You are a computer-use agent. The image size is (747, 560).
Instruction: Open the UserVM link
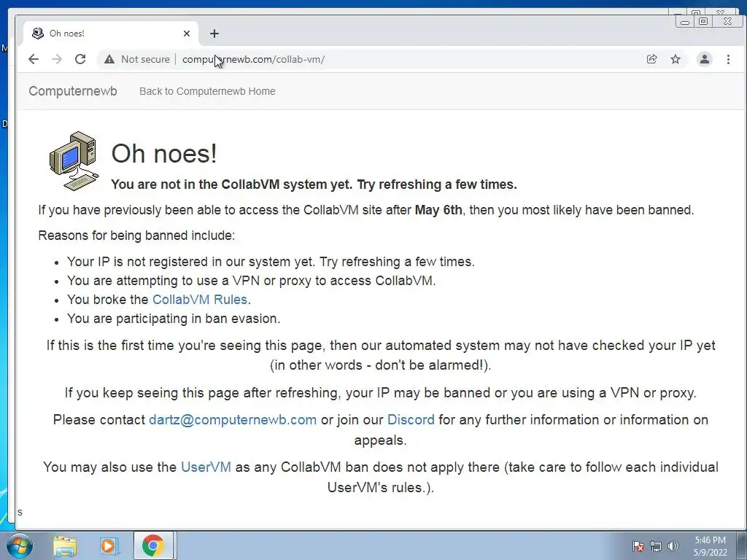pos(206,467)
